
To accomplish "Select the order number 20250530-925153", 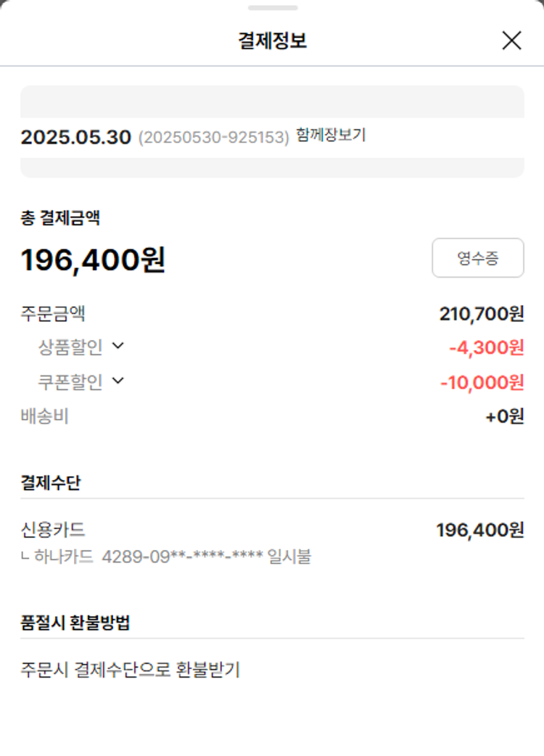I will click(x=213, y=137).
